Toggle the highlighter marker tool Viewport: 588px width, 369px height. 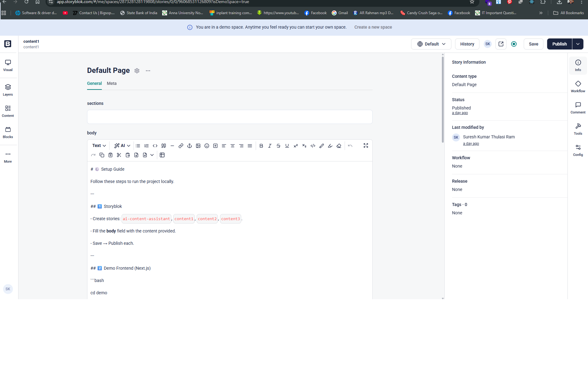coord(330,146)
